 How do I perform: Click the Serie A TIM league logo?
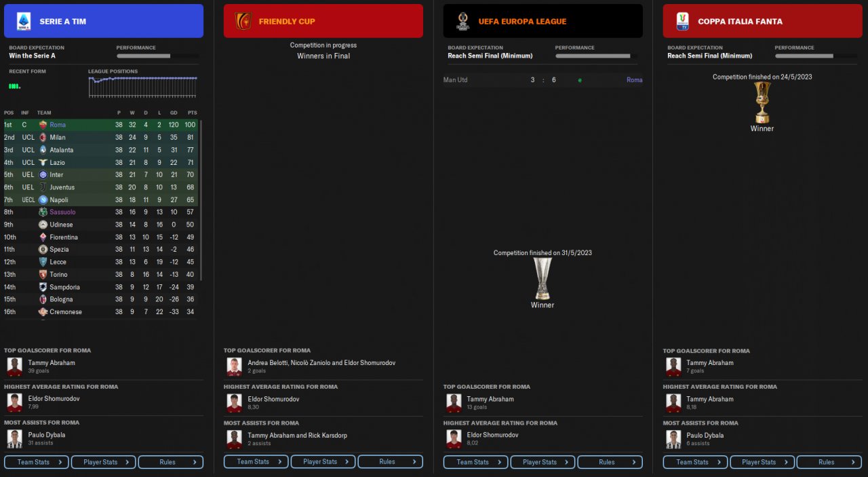[x=24, y=21]
